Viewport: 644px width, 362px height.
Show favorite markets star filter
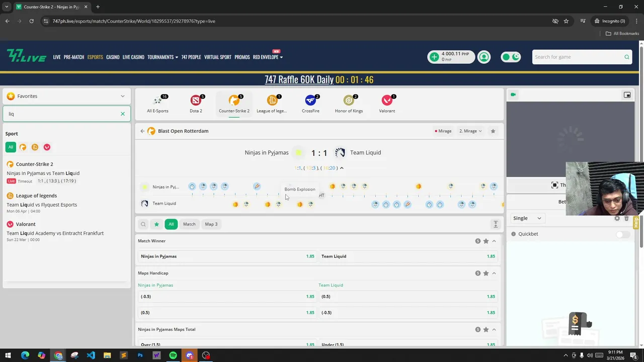click(156, 224)
